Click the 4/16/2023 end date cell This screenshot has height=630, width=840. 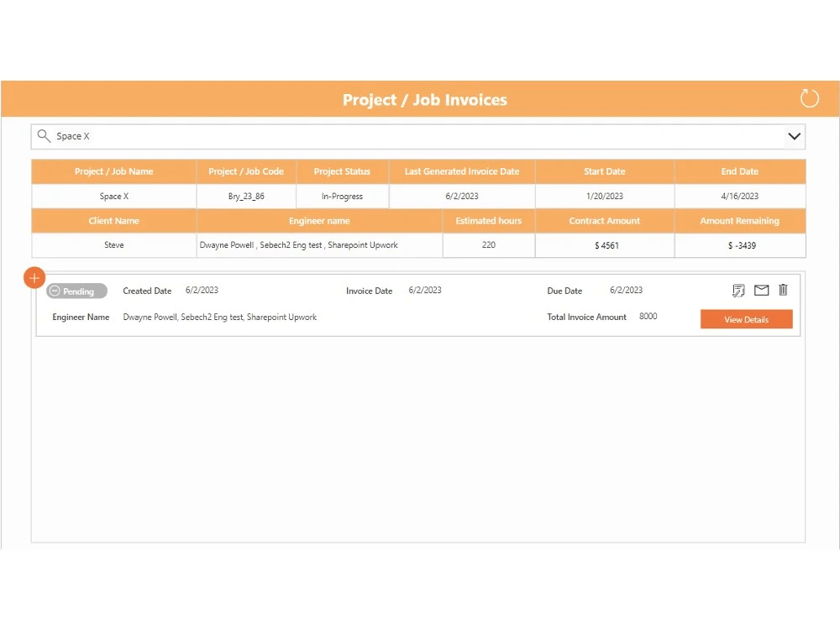click(x=740, y=196)
